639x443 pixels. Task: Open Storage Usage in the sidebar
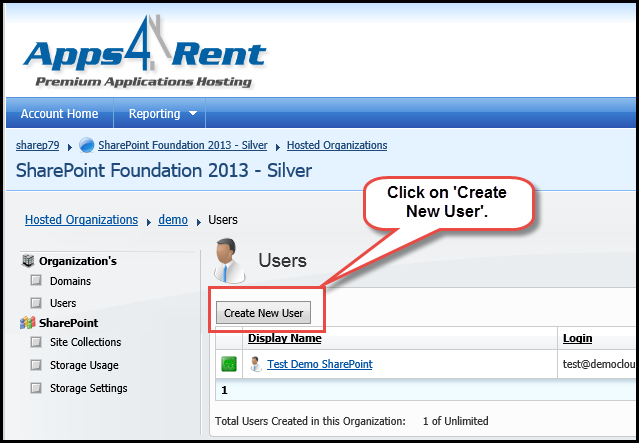pyautogui.click(x=84, y=365)
